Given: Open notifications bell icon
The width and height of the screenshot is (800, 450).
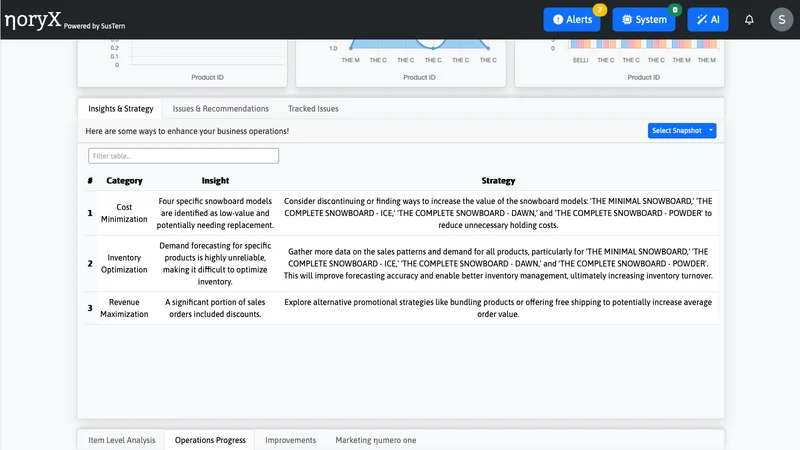Looking at the screenshot, I should tap(749, 19).
